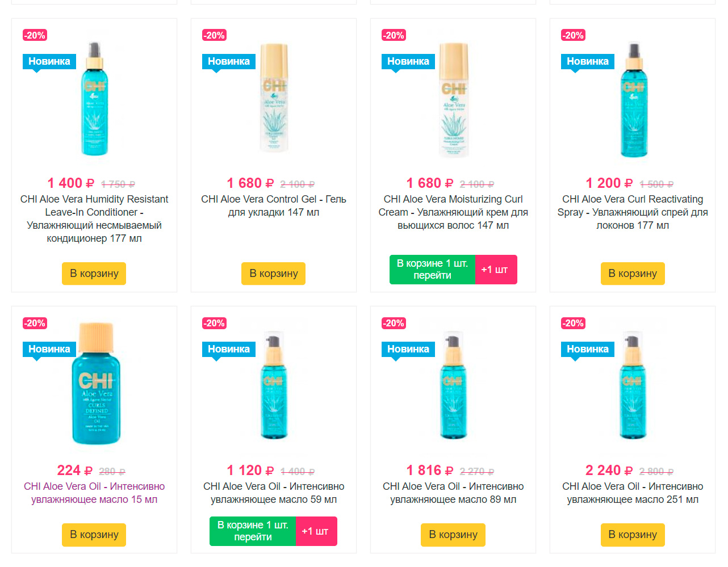Click the Leave-In Conditioner bottle image

[95, 99]
